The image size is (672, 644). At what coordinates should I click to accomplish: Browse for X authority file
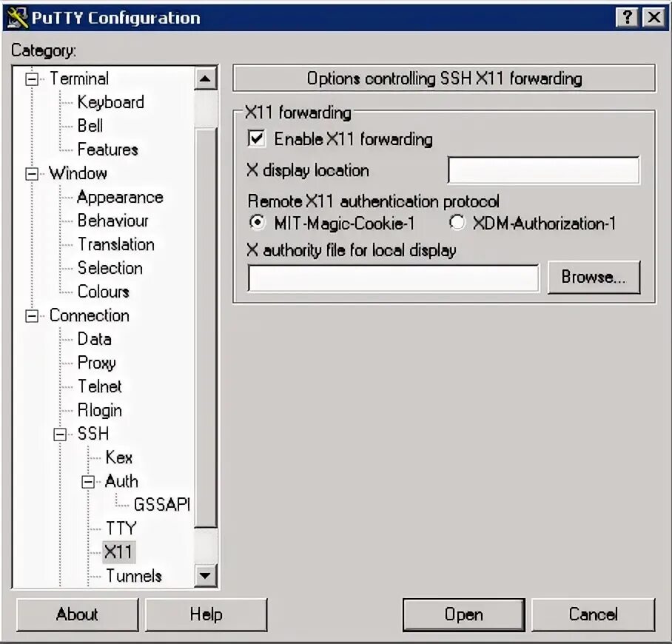[594, 278]
